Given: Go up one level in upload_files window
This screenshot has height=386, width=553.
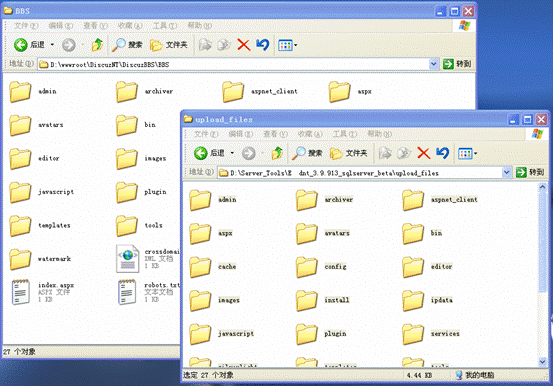Looking at the screenshot, I should coord(277,153).
